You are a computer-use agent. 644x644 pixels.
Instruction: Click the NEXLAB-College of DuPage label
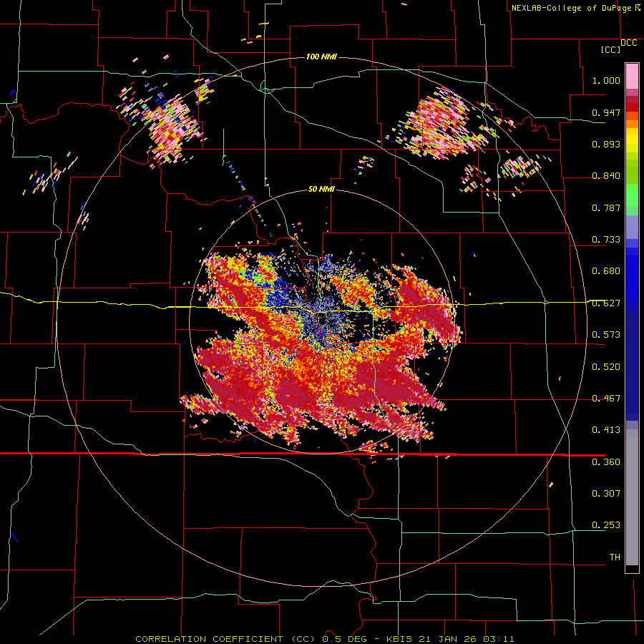(571, 8)
